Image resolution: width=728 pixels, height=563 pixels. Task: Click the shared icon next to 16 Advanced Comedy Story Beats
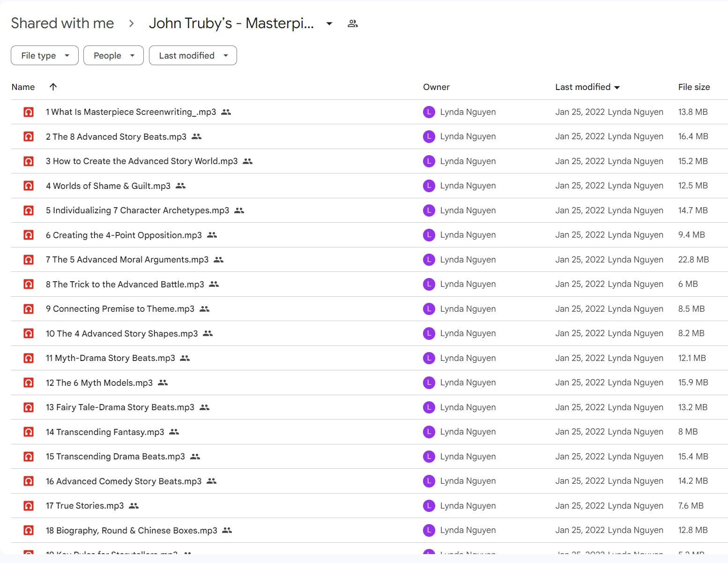tap(212, 481)
